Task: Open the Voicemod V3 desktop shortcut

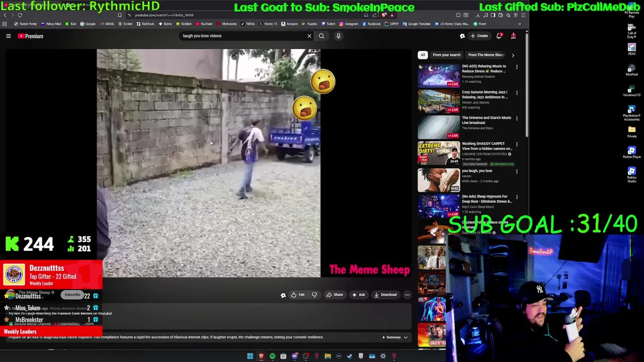Action: click(632, 90)
